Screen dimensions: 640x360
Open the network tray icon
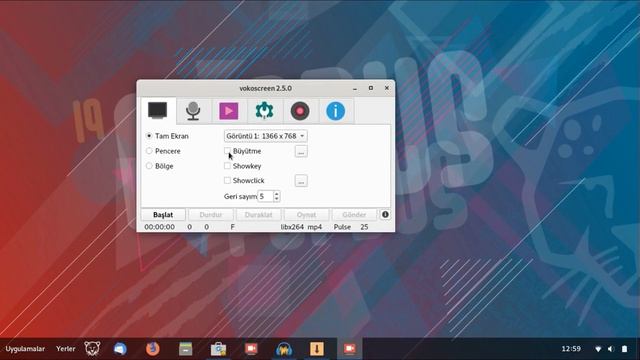[x=598, y=349]
